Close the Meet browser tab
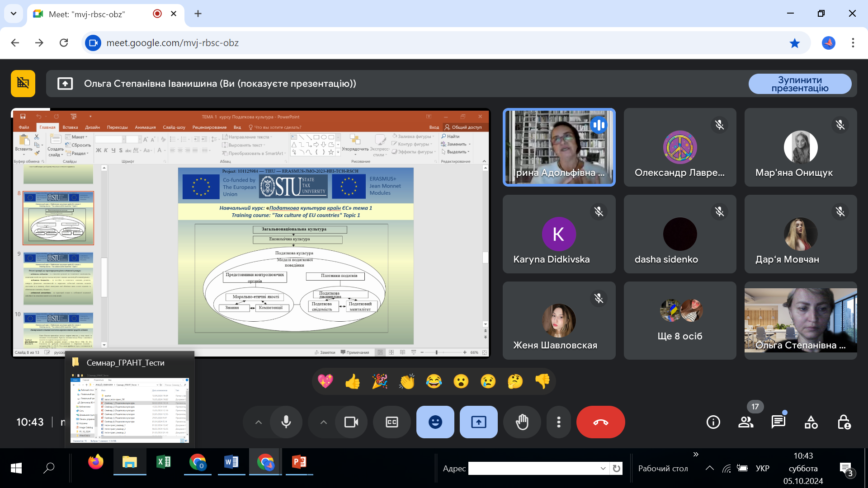This screenshot has height=488, width=868. coord(174,14)
